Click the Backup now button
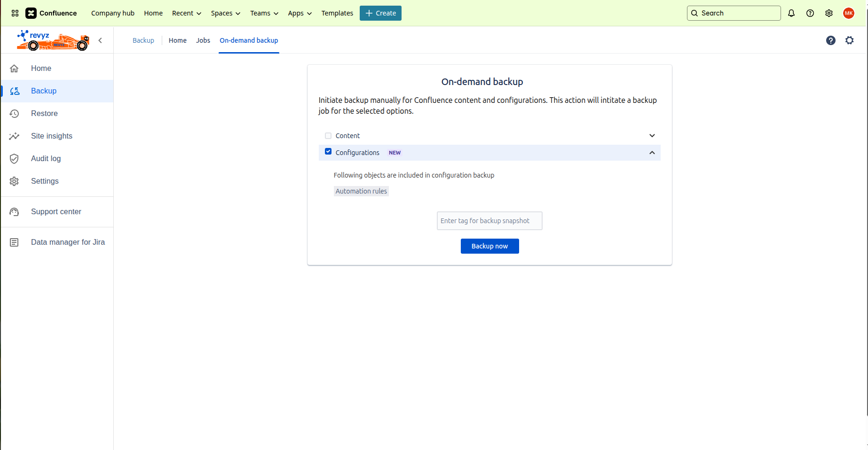The image size is (868, 450). pos(489,246)
